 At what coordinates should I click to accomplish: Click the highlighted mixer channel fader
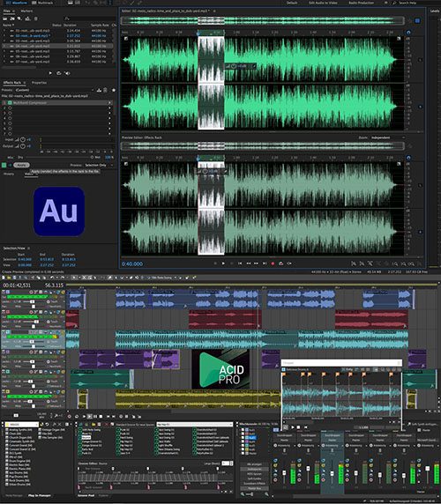(x=332, y=473)
